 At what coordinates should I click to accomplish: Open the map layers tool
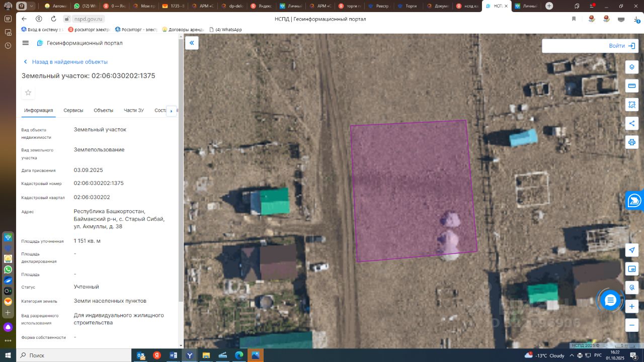click(x=632, y=67)
